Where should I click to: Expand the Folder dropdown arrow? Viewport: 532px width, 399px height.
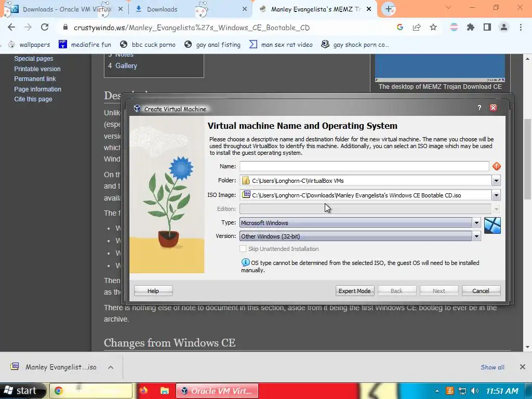pyautogui.click(x=496, y=181)
